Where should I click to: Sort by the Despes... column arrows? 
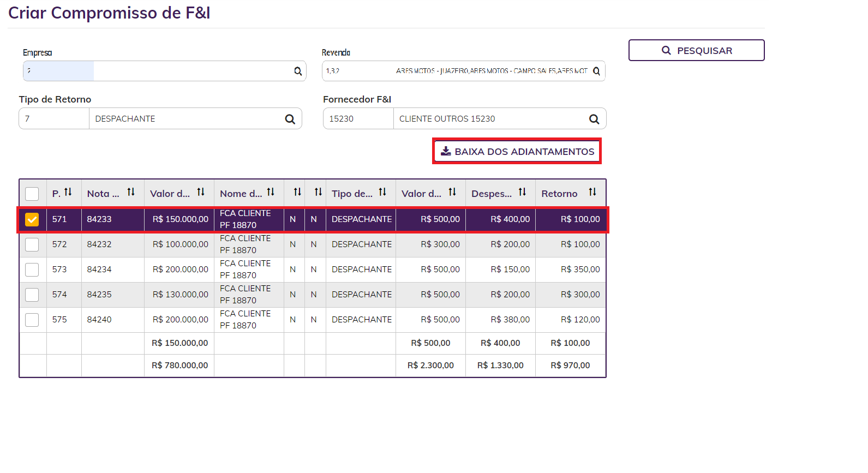click(522, 192)
